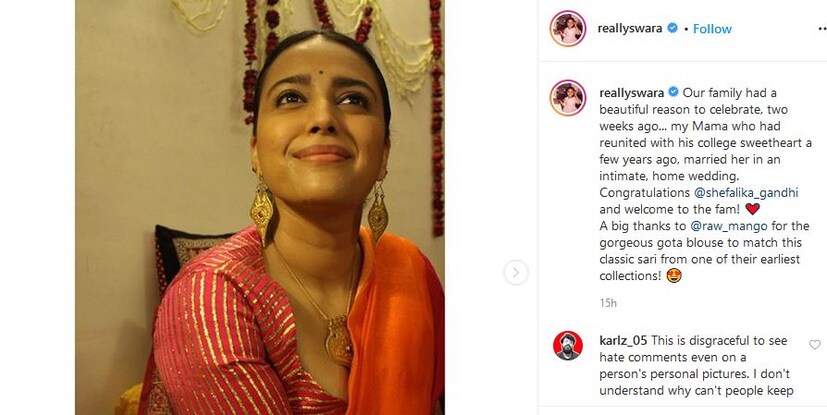This screenshot has height=415, width=827.
Task: Click the reallyswara username in the caption
Action: tap(628, 91)
